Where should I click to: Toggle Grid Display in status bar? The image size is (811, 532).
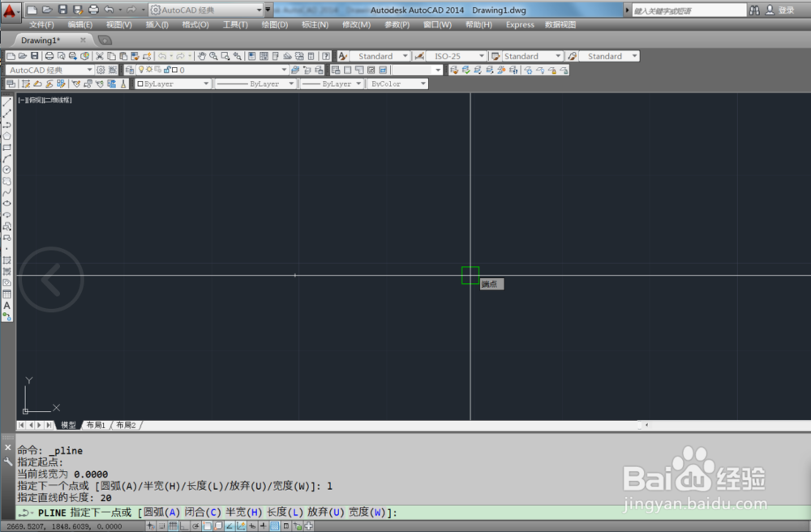click(173, 526)
